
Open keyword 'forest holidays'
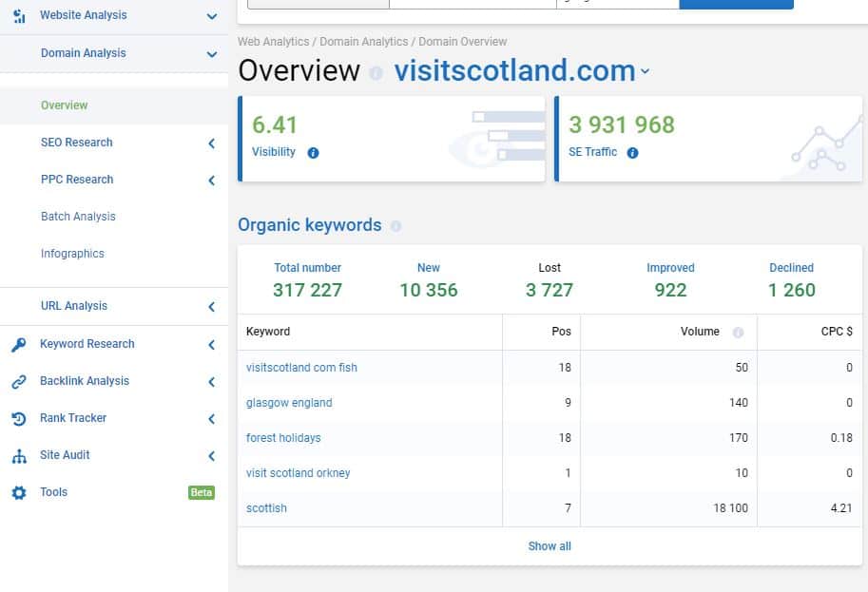coord(283,438)
